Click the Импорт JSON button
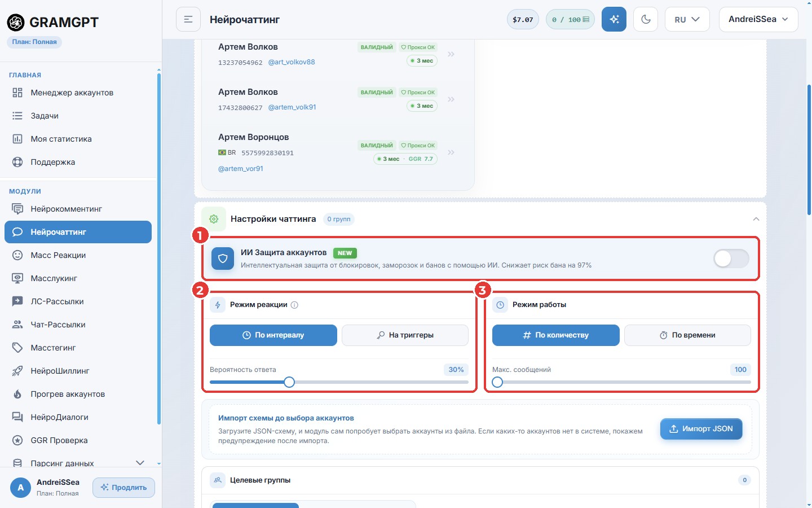Viewport: 812px width, 508px height. [701, 429]
